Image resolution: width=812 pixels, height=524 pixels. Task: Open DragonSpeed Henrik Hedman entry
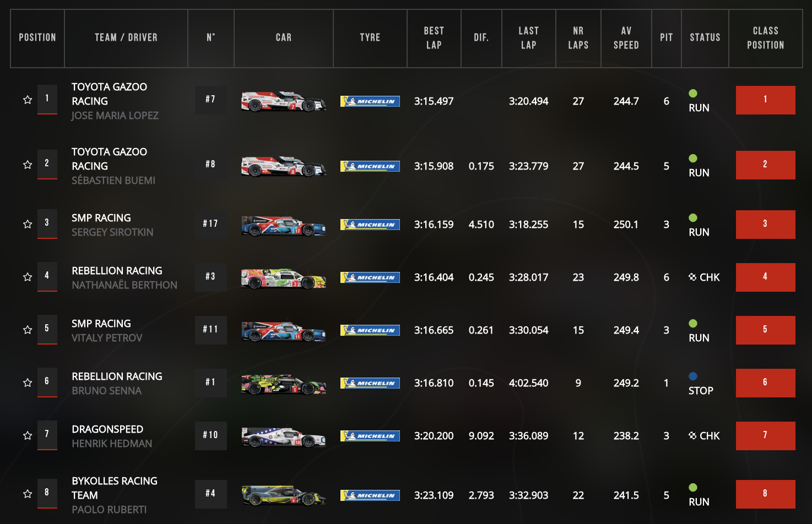pos(112,436)
